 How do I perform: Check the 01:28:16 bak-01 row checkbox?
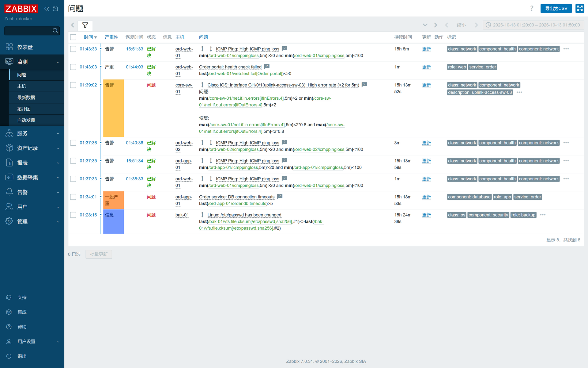pyautogui.click(x=73, y=215)
